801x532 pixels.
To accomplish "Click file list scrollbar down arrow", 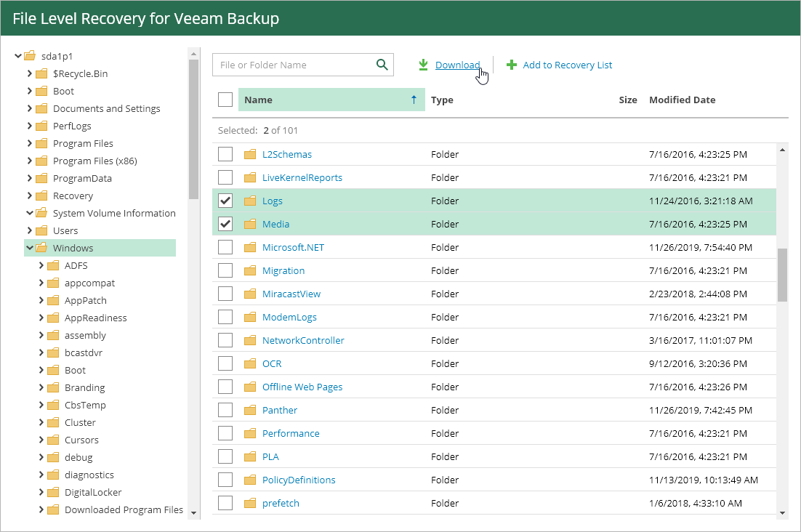I will tap(782, 512).
